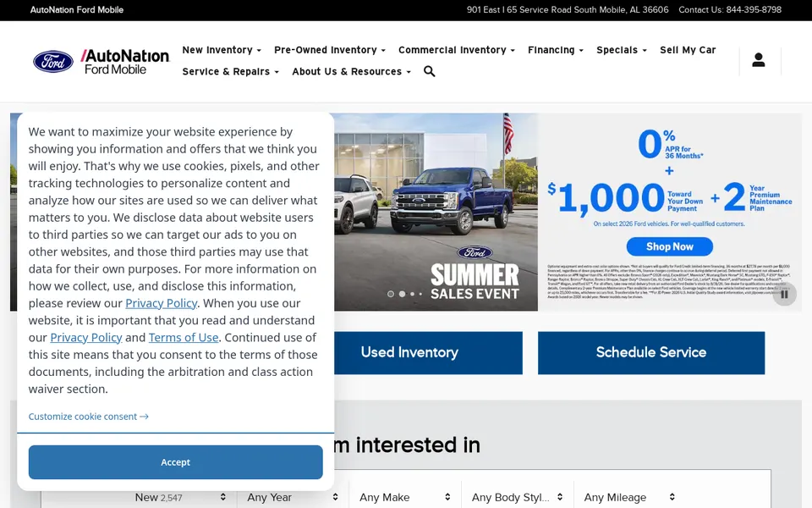Open Customize cookie consent link

click(x=89, y=417)
